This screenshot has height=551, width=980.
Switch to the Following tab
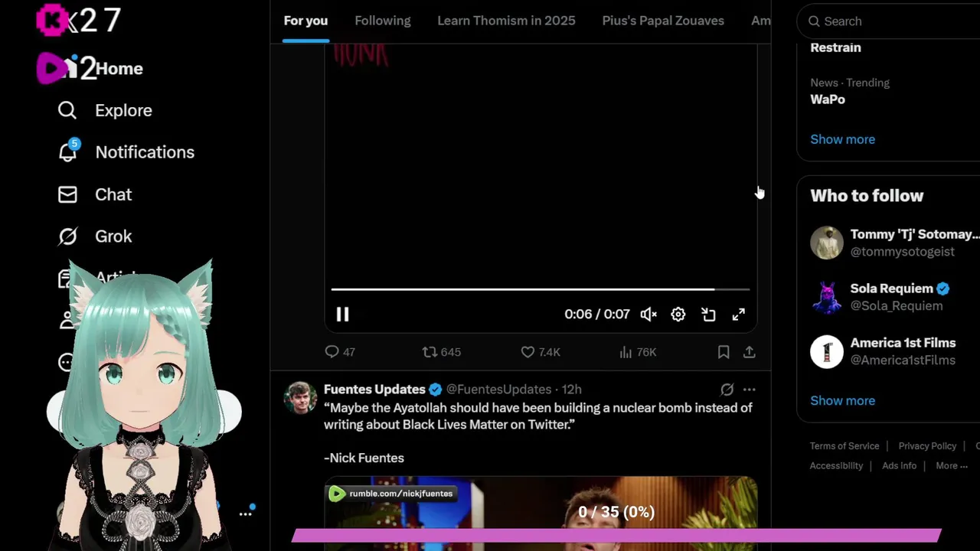[x=383, y=21]
